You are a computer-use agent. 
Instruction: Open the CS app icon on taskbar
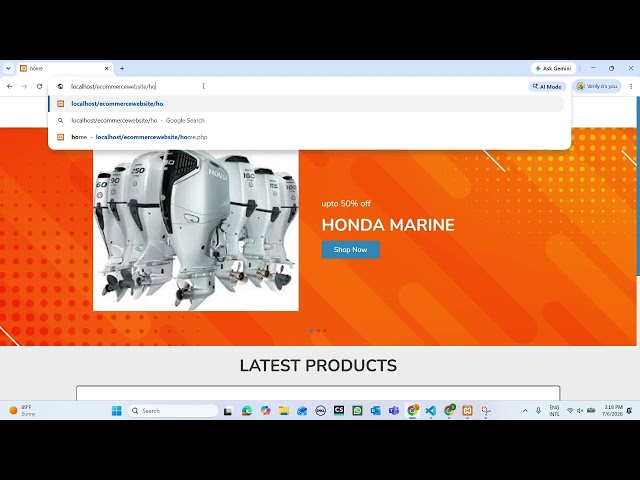pos(339,410)
